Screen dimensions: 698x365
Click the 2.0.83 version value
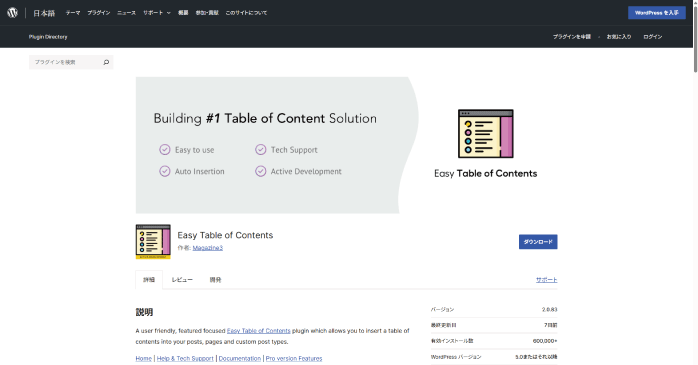tap(549, 309)
